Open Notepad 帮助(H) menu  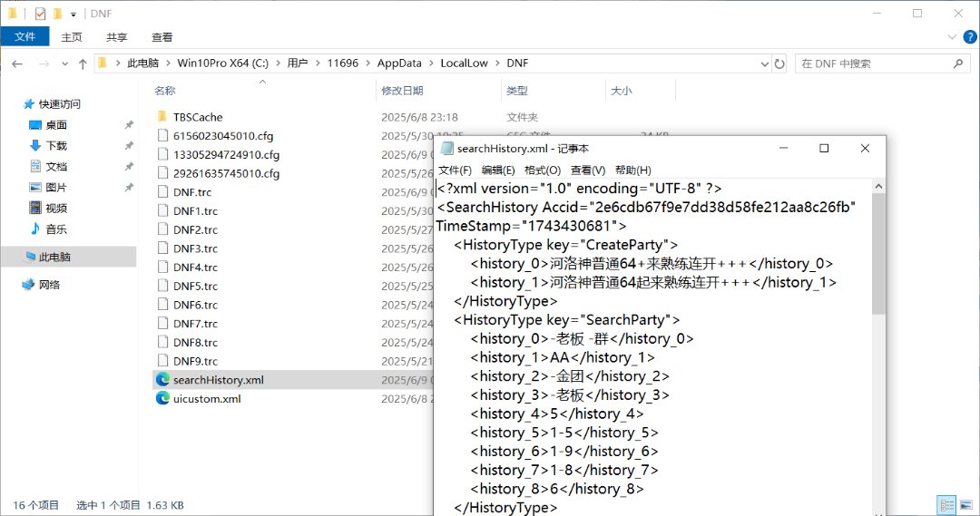(x=633, y=170)
